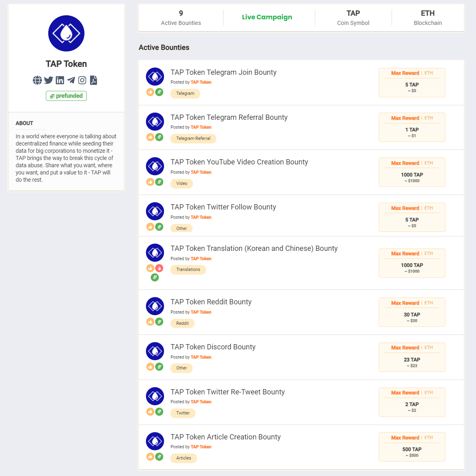Click TAP Token poster link on Discord Bounty
476x476 pixels.
(x=201, y=357)
